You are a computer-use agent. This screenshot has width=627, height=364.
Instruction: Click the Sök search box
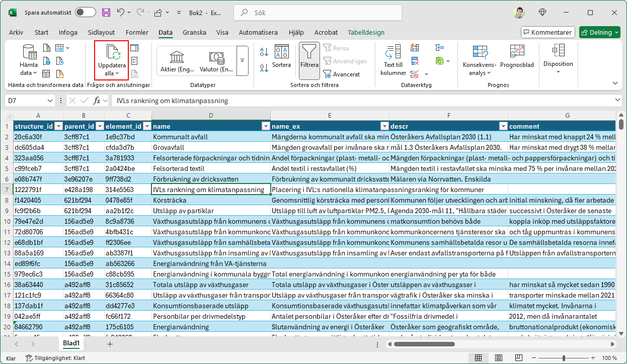tap(319, 13)
